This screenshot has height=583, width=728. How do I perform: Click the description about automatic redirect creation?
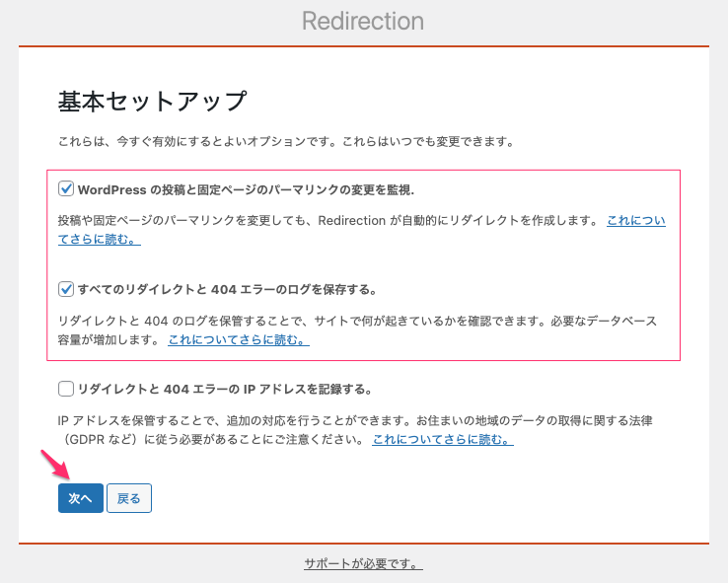(326, 221)
